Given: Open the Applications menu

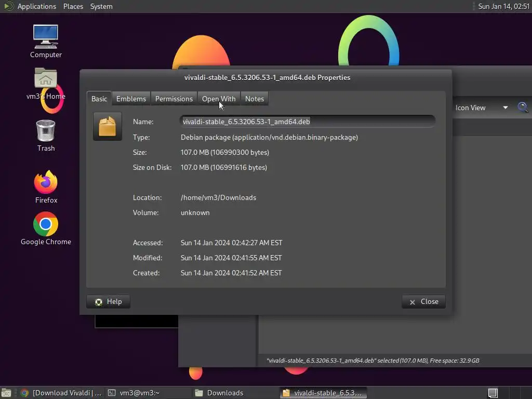Looking at the screenshot, I should 37,6.
